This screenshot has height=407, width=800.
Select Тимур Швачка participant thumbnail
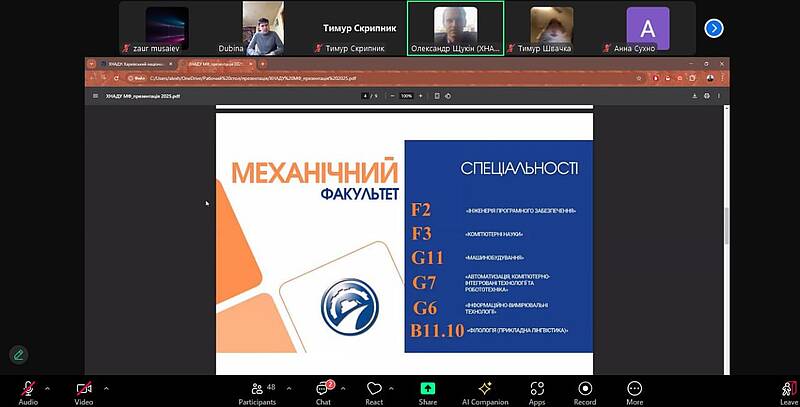[551, 29]
